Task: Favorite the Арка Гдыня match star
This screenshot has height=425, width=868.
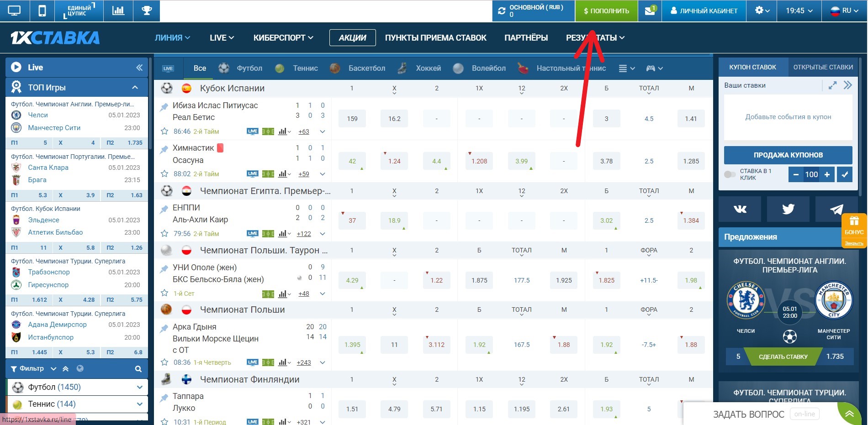Action: click(164, 362)
